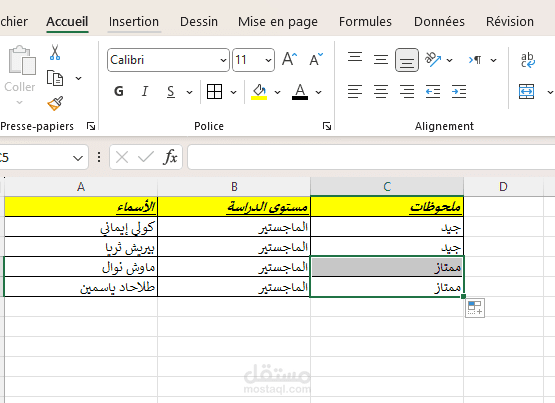555x403 pixels.
Task: Increase font size with large A
Action: click(x=290, y=59)
